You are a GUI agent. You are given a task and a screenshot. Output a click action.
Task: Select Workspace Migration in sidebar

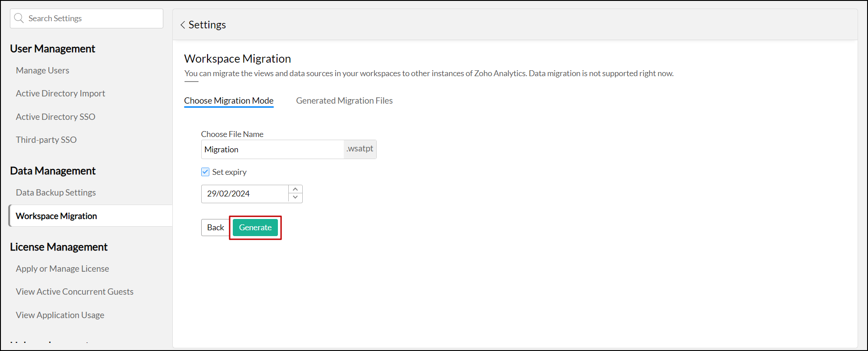click(x=56, y=216)
